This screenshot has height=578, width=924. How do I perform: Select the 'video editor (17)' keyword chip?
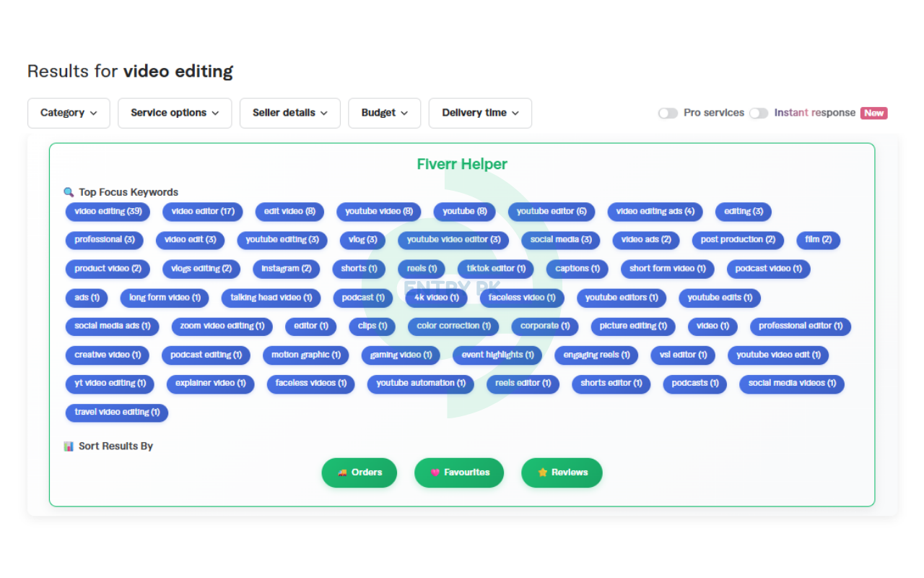click(203, 212)
